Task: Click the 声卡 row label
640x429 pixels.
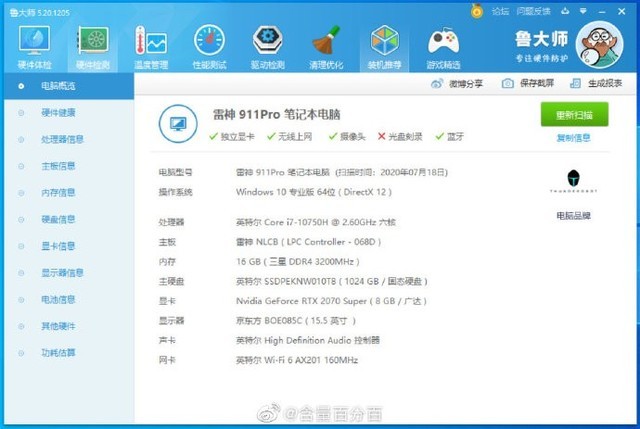Action: click(x=167, y=340)
